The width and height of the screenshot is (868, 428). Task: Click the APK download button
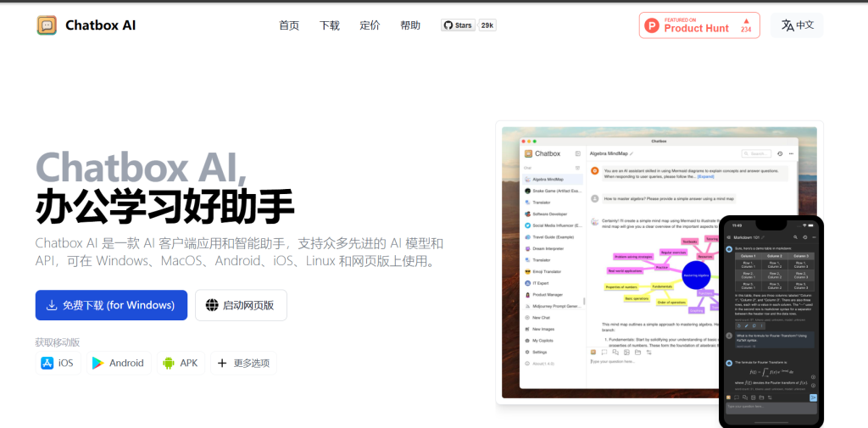[x=181, y=364]
